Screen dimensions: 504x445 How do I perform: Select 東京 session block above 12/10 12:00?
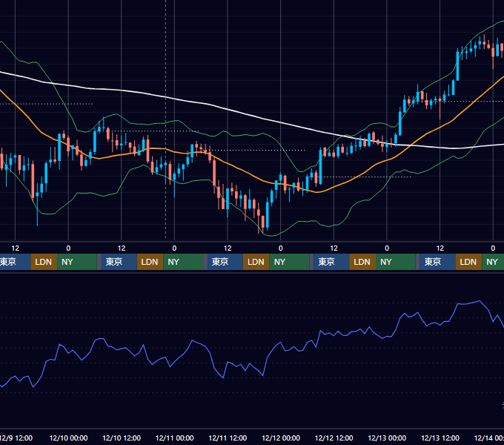119,262
